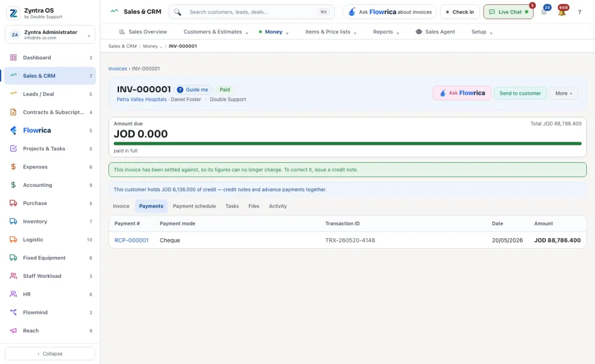Image resolution: width=595 pixels, height=364 pixels.
Task: Expand the Customers & Estimates menu
Action: pyautogui.click(x=247, y=33)
